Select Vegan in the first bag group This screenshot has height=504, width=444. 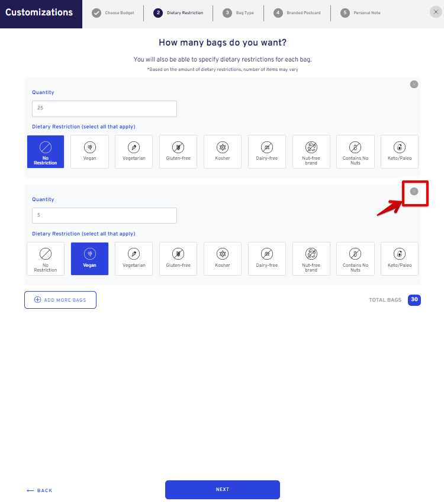(89, 151)
